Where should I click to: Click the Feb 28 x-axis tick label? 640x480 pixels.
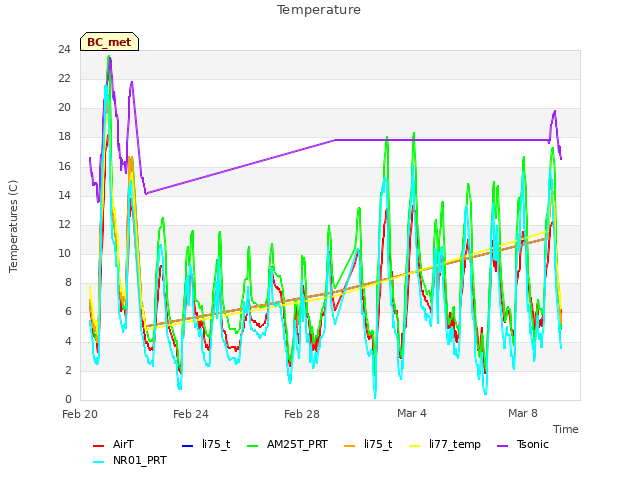tap(302, 414)
